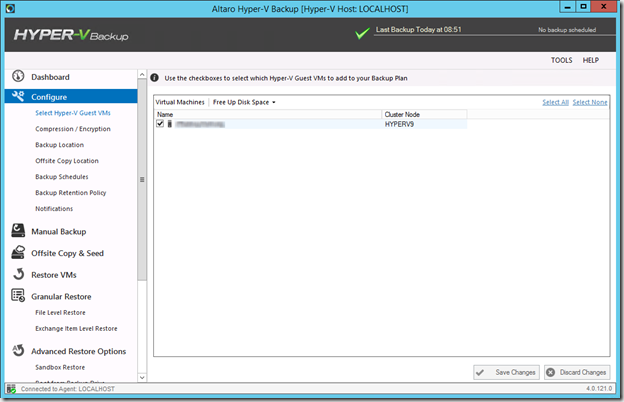The width and height of the screenshot is (624, 402).
Task: Open Exchange Item Level Restore
Action: click(76, 328)
